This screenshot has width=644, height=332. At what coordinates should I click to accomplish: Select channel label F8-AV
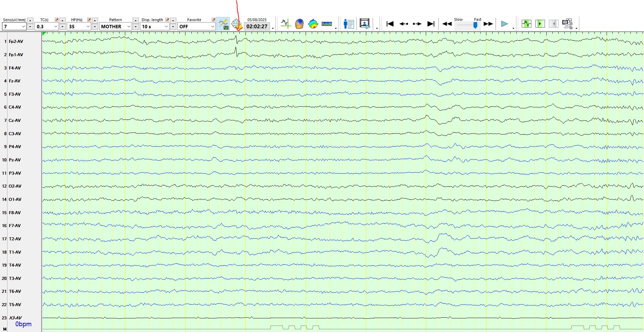click(15, 213)
